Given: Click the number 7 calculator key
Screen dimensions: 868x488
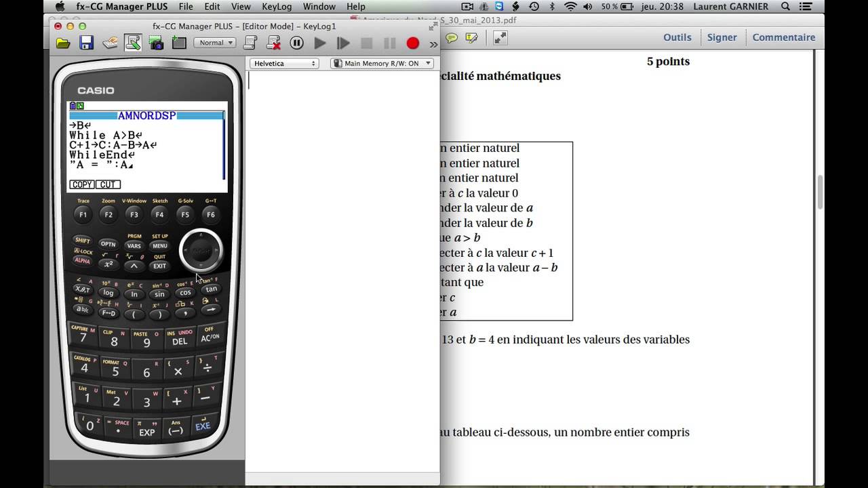Looking at the screenshot, I should [x=83, y=337].
